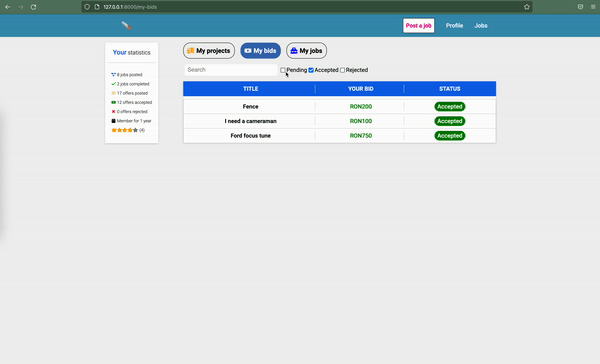Bookmark this page with star icon
This screenshot has height=364, width=600.
coord(527,7)
